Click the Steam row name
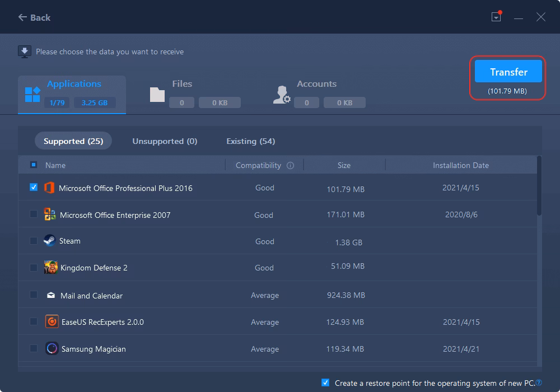The image size is (560, 392). [x=69, y=241]
